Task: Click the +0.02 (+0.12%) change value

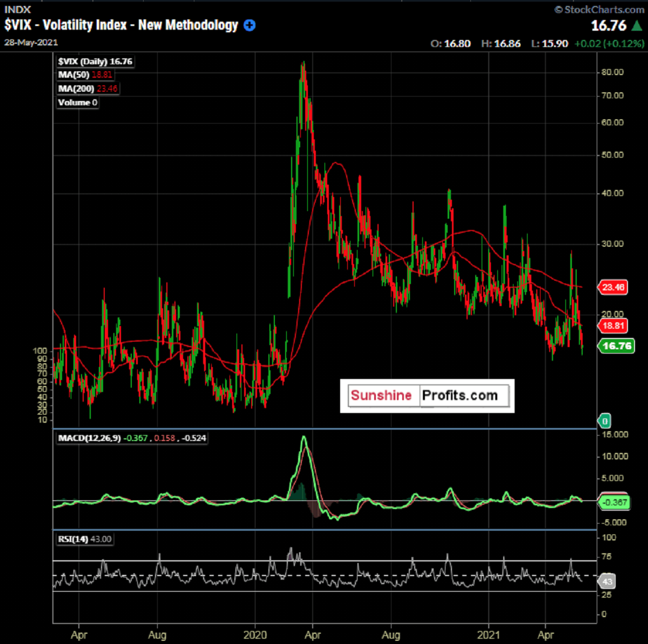Action: (x=609, y=44)
